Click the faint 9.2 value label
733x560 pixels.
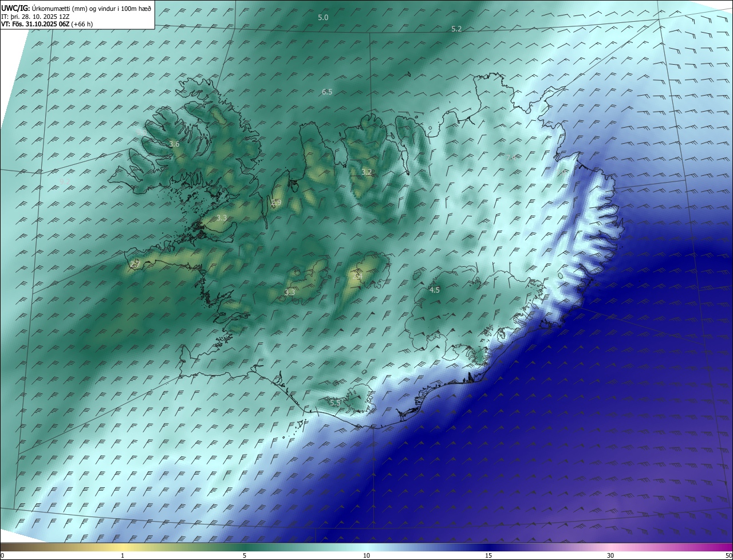click(65, 181)
